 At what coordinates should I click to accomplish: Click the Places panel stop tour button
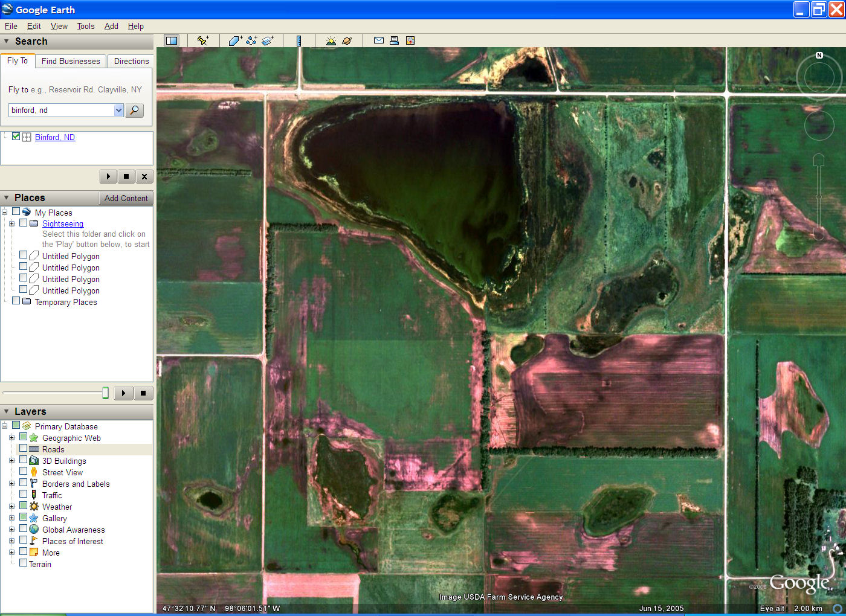click(143, 393)
